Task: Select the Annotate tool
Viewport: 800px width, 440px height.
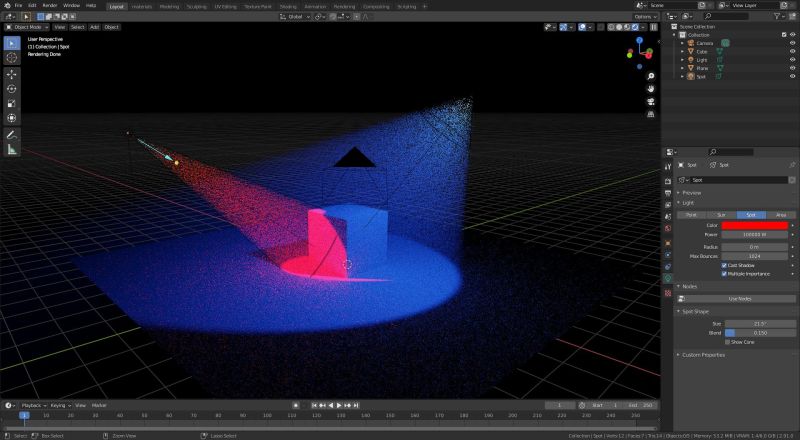Action: [x=12, y=135]
